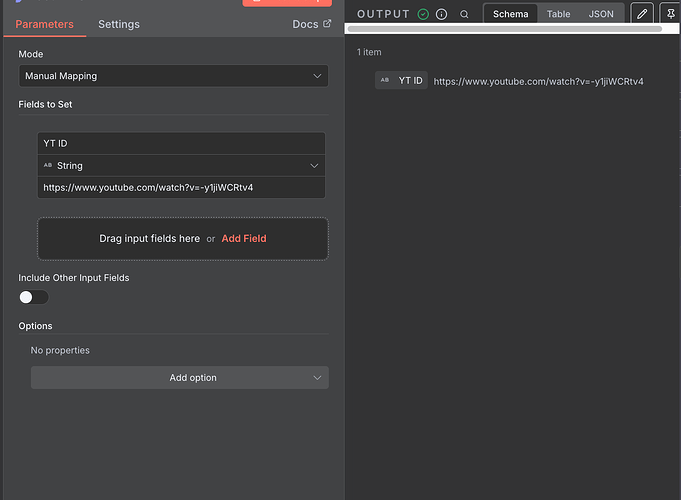Image resolution: width=681 pixels, height=500 pixels.
Task: Expand the Add option dropdown
Action: point(180,378)
